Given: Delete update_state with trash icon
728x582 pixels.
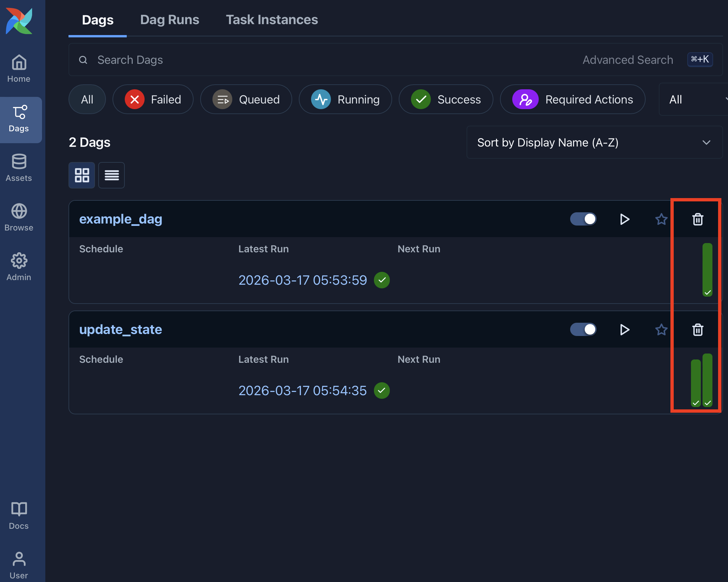Looking at the screenshot, I should 698,330.
